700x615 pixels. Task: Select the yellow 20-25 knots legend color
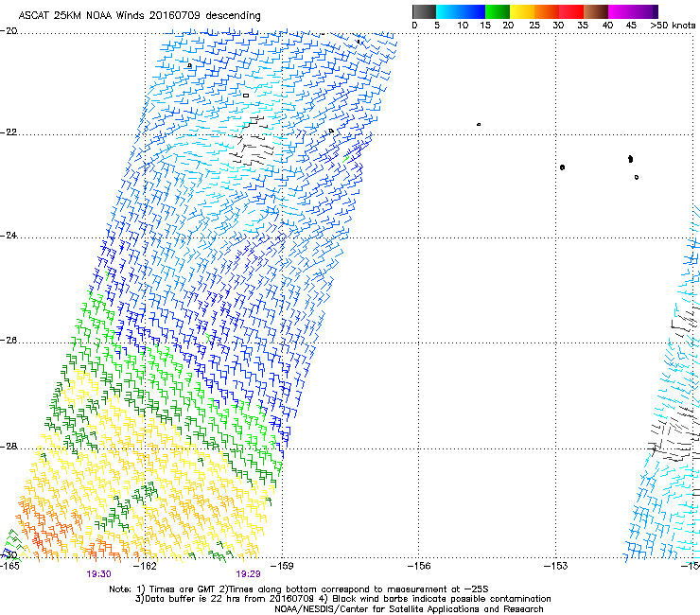522,11
